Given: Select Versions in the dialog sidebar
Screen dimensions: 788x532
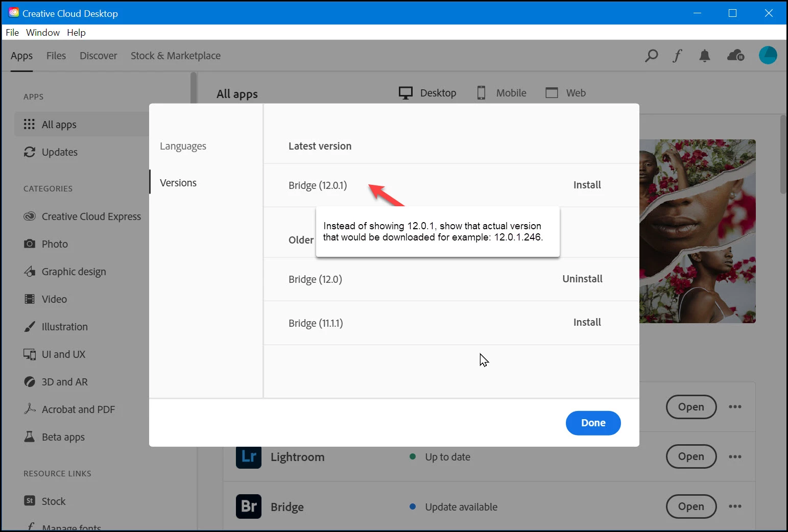Looking at the screenshot, I should pos(178,183).
